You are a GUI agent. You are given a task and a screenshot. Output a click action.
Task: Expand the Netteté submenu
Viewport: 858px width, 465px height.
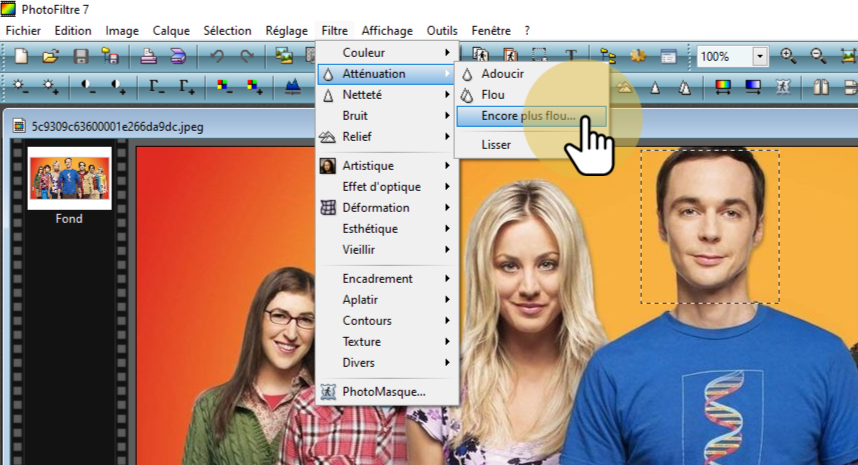point(387,95)
